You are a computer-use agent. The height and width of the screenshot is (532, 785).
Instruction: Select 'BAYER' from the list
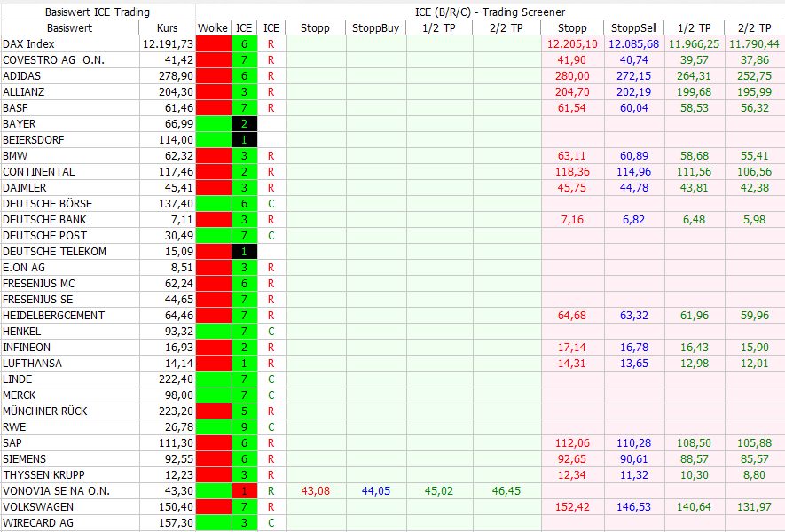click(x=19, y=124)
